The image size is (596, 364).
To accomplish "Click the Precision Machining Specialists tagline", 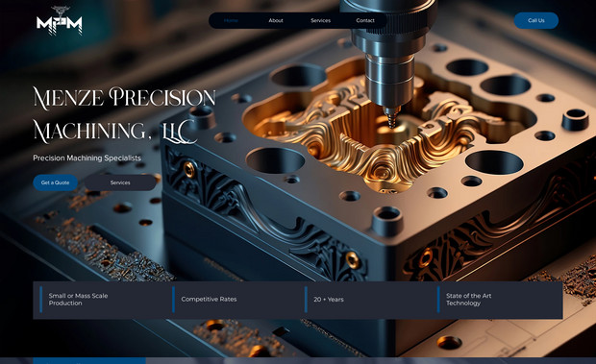I will coord(87,158).
